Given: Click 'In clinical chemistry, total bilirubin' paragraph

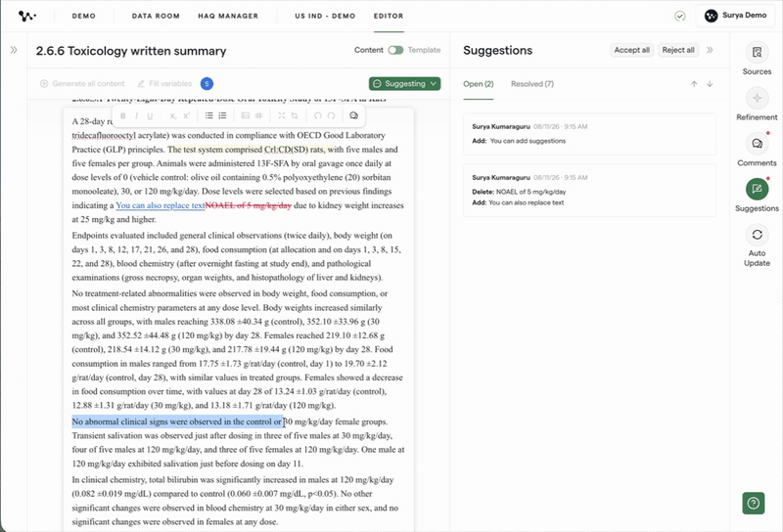Looking at the screenshot, I should click(235, 501).
